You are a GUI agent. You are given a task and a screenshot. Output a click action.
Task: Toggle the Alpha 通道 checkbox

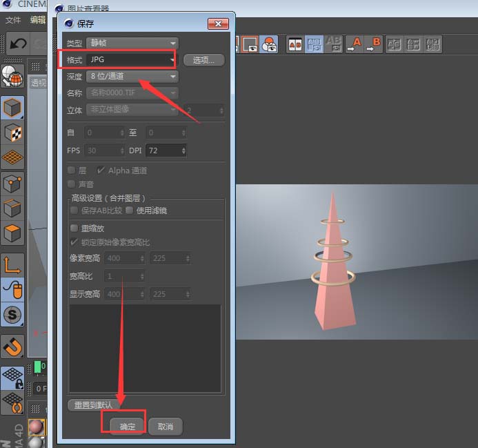tap(101, 171)
